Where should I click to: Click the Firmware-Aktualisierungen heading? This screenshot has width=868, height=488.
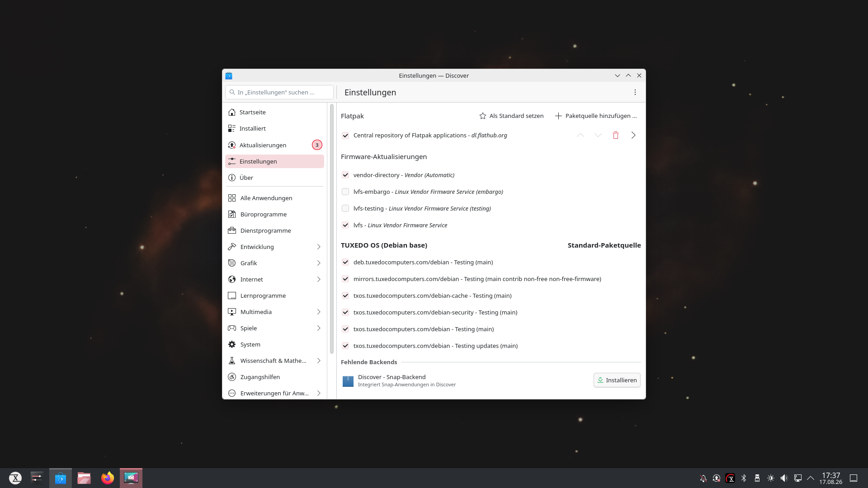(384, 157)
